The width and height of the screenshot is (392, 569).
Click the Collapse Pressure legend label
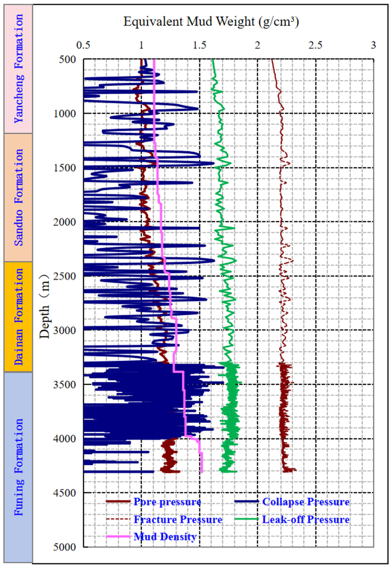(x=306, y=502)
